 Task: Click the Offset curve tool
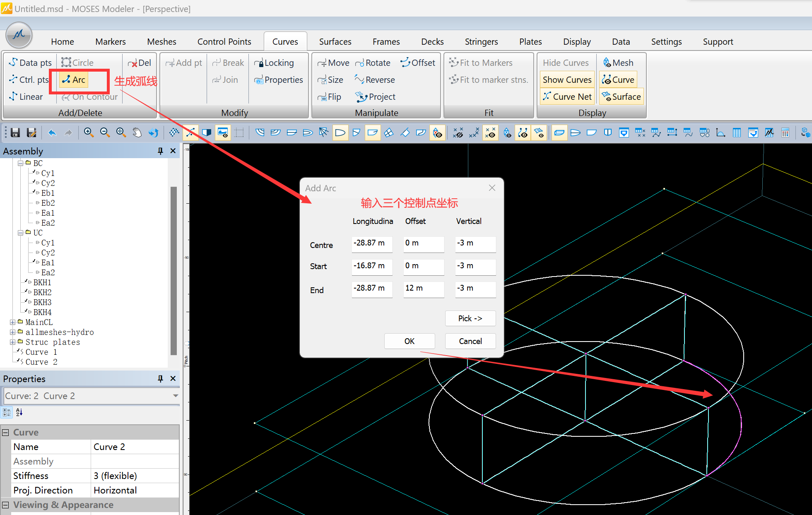[418, 63]
